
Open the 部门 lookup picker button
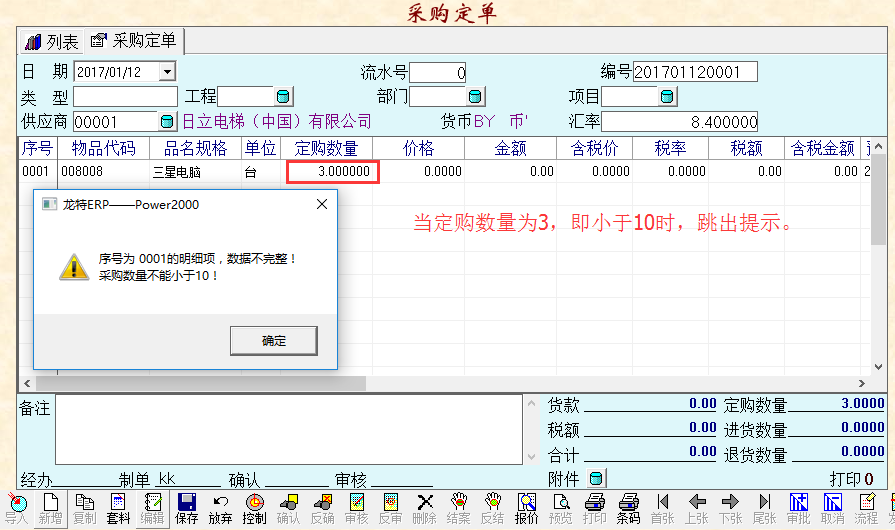(474, 96)
